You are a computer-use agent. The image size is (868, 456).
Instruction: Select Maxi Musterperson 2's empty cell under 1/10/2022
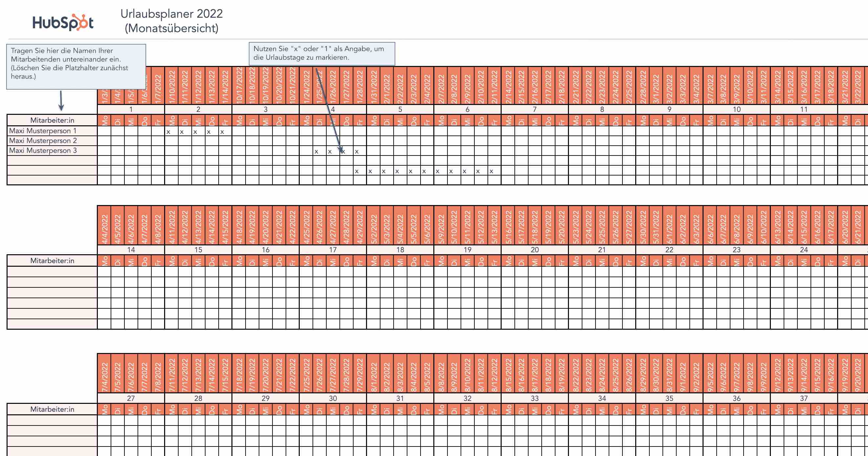pyautogui.click(x=171, y=141)
